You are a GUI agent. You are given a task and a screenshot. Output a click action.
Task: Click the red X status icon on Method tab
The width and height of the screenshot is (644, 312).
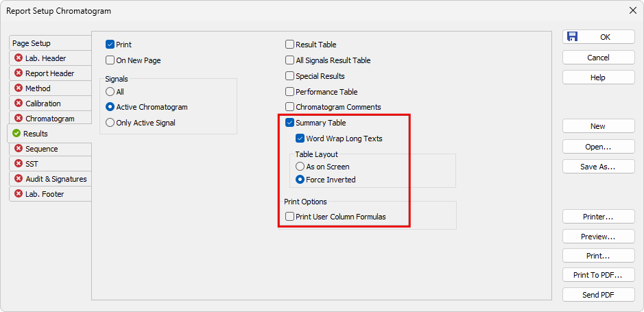click(18, 88)
